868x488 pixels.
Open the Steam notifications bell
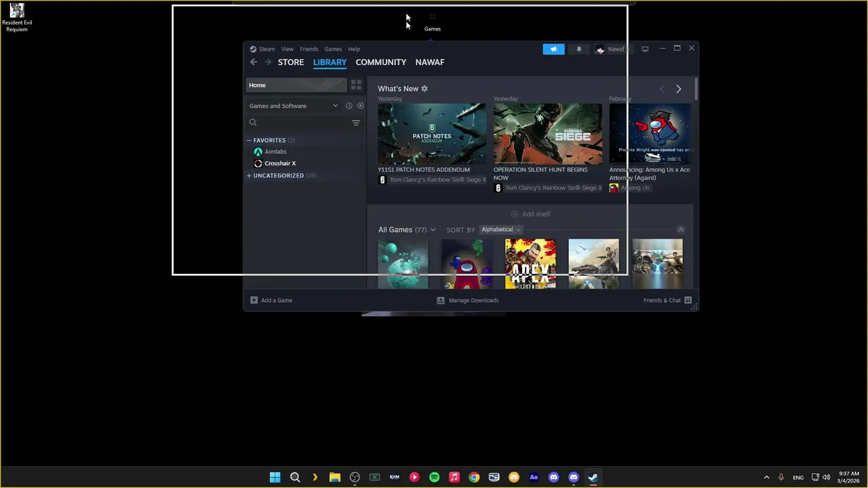pyautogui.click(x=578, y=49)
